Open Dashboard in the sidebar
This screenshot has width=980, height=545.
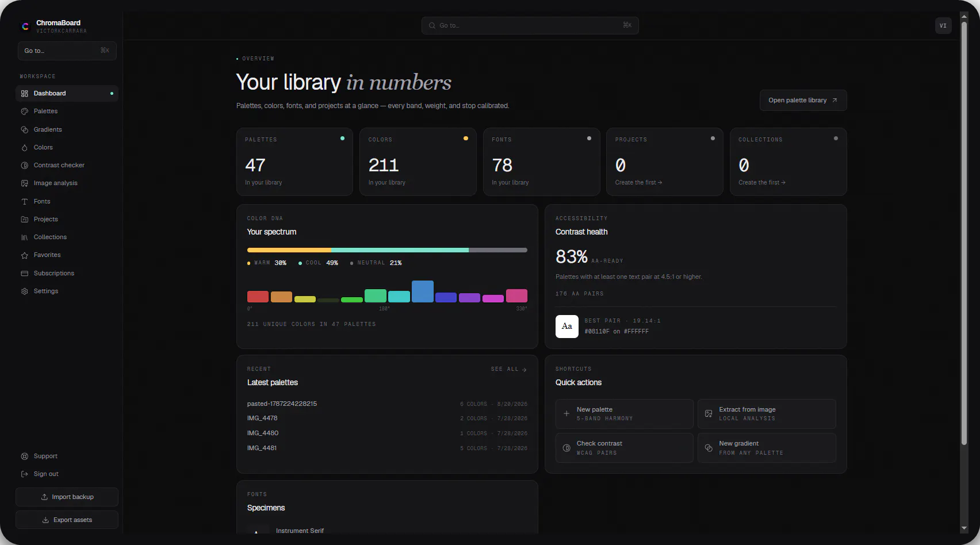coord(67,93)
